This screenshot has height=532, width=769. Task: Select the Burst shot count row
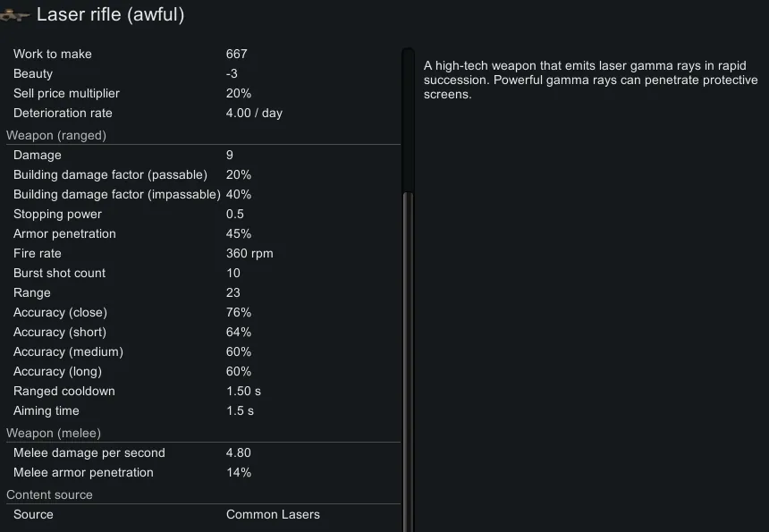click(x=201, y=274)
